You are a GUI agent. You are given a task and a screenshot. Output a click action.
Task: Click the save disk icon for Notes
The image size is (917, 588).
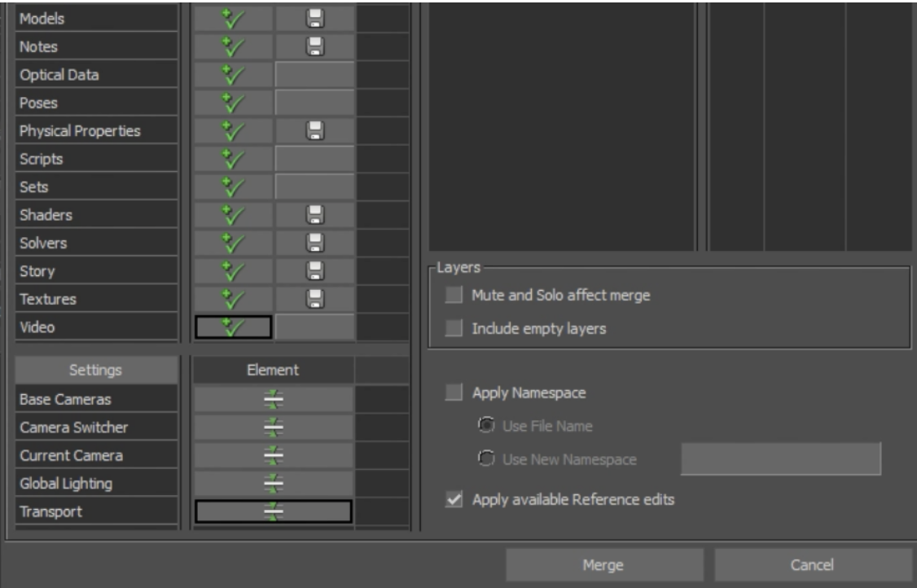(314, 46)
